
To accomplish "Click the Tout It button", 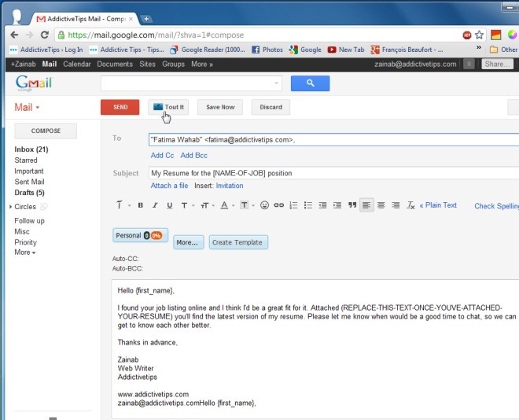I will (168, 107).
